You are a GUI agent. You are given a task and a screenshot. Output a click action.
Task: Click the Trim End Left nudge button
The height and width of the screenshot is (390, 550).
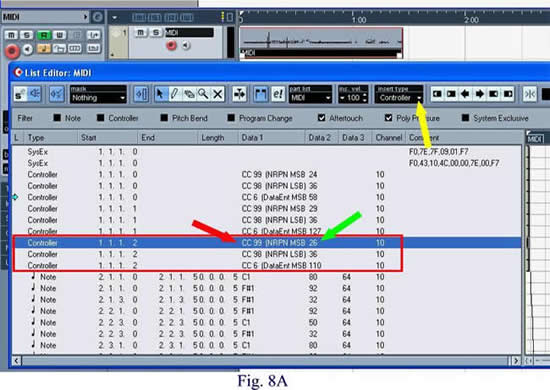click(x=494, y=94)
